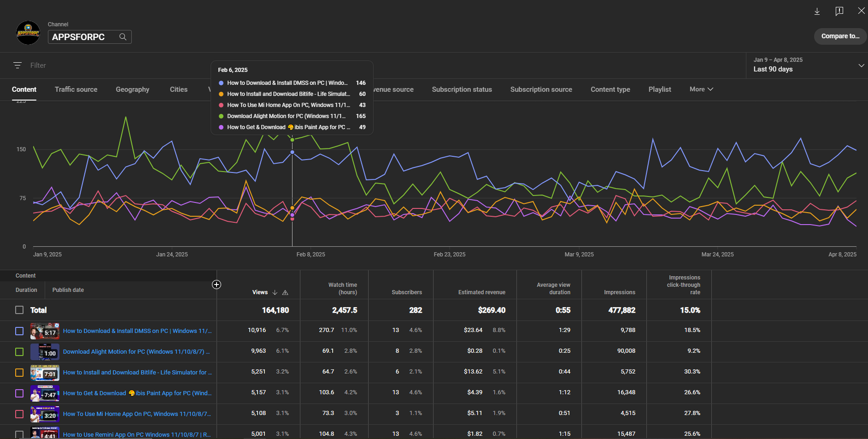Click the warning triangle next to Views

285,292
